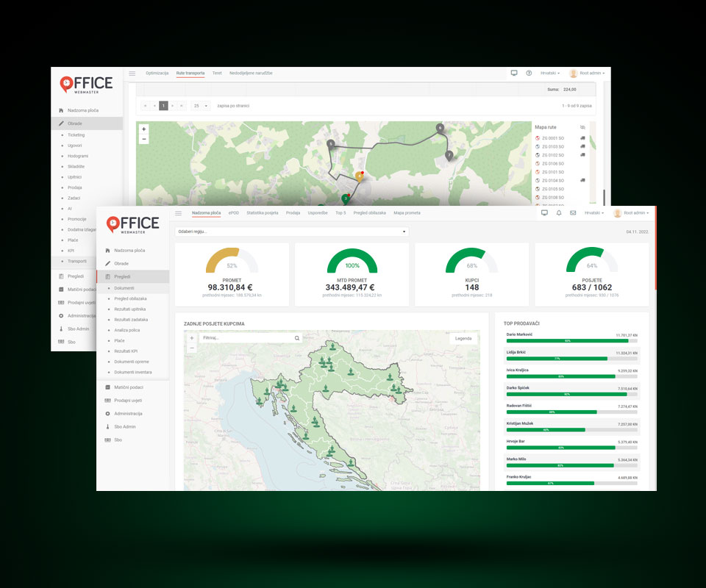706x588 pixels.
Task: Toggle the ZG 0104 SO route visibility
Action: (538, 180)
